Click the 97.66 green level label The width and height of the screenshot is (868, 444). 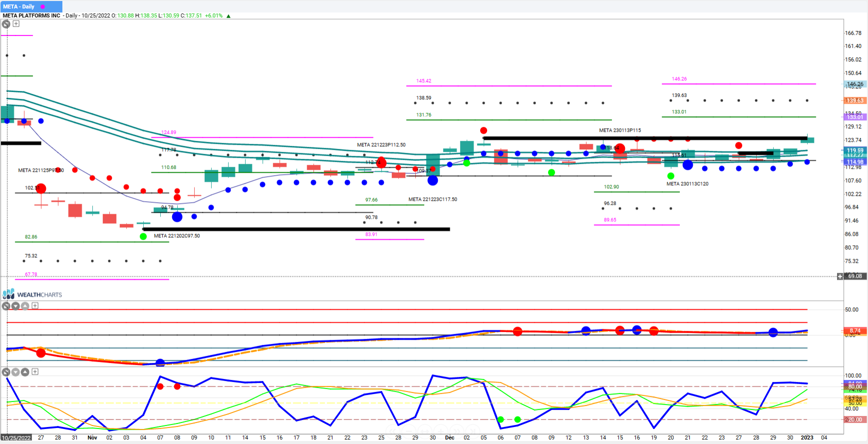[x=371, y=200]
